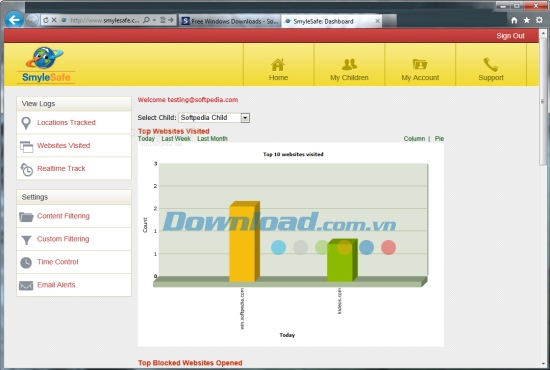Click the My Account folder icon
550x370 pixels.
[x=420, y=65]
